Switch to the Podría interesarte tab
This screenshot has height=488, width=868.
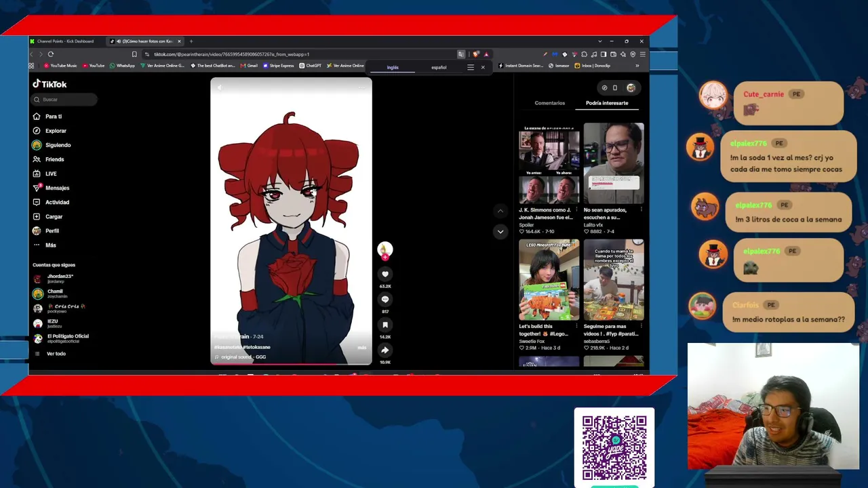[x=607, y=103]
